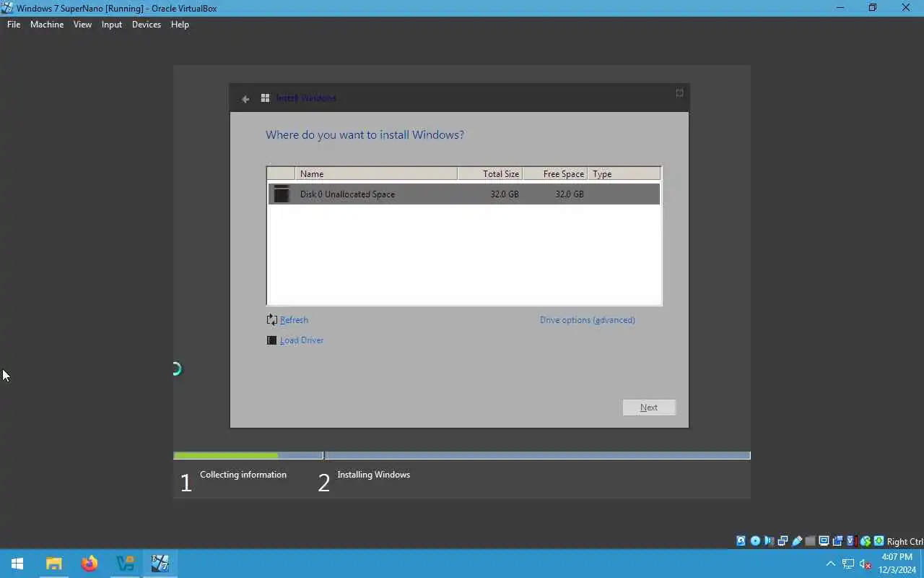Screen dimensions: 924x578
Task: Open the Input menu
Action: [x=112, y=25]
